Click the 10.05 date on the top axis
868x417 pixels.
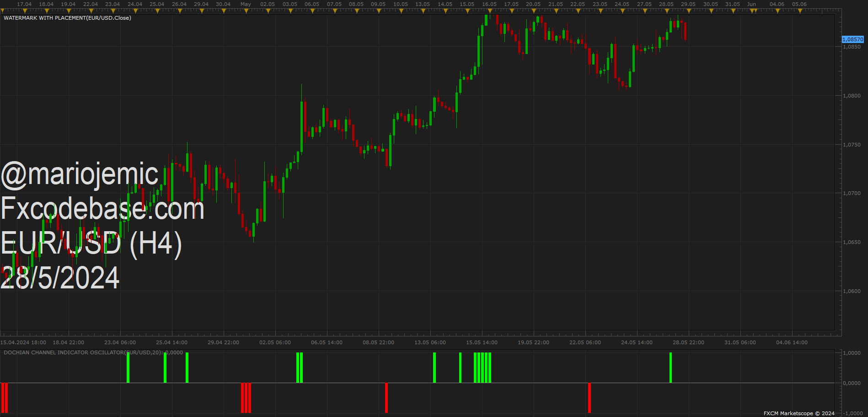[401, 4]
